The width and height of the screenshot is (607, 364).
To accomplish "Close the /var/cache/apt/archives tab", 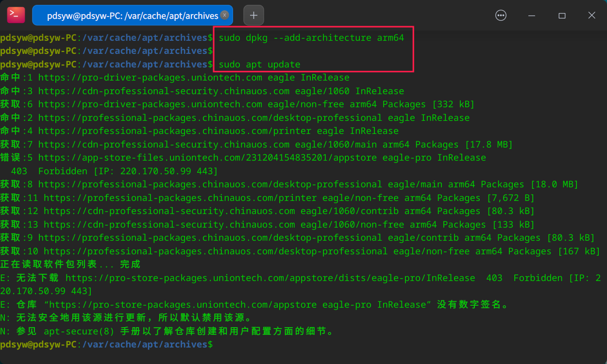I will pyautogui.click(x=224, y=15).
